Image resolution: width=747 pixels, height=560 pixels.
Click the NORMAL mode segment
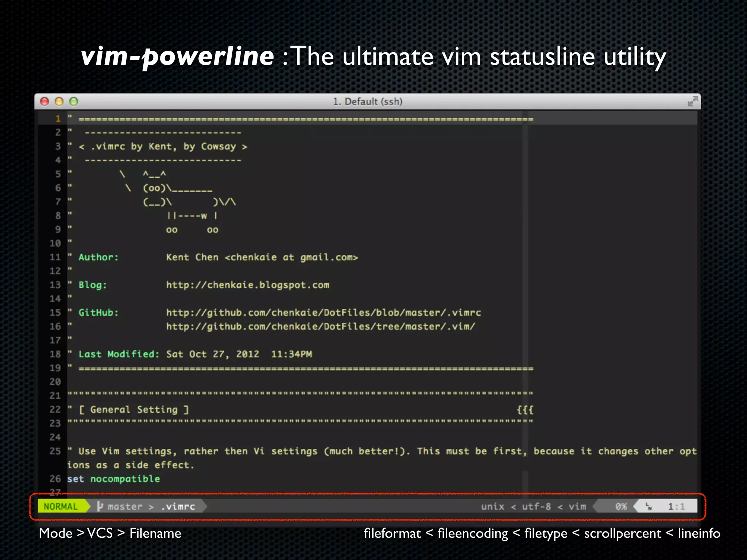click(x=61, y=506)
